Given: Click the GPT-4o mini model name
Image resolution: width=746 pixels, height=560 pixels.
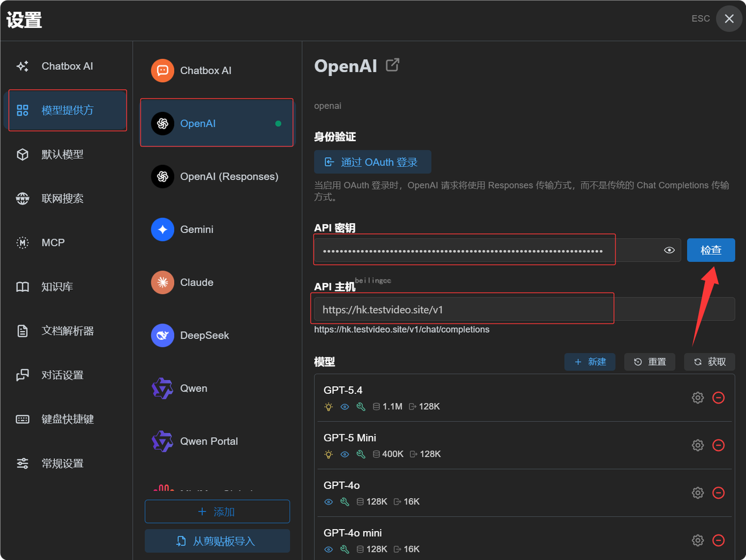Looking at the screenshot, I should pos(353,533).
